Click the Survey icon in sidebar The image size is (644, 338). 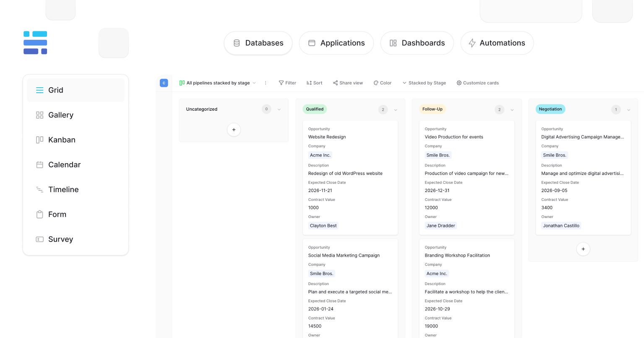(39, 239)
